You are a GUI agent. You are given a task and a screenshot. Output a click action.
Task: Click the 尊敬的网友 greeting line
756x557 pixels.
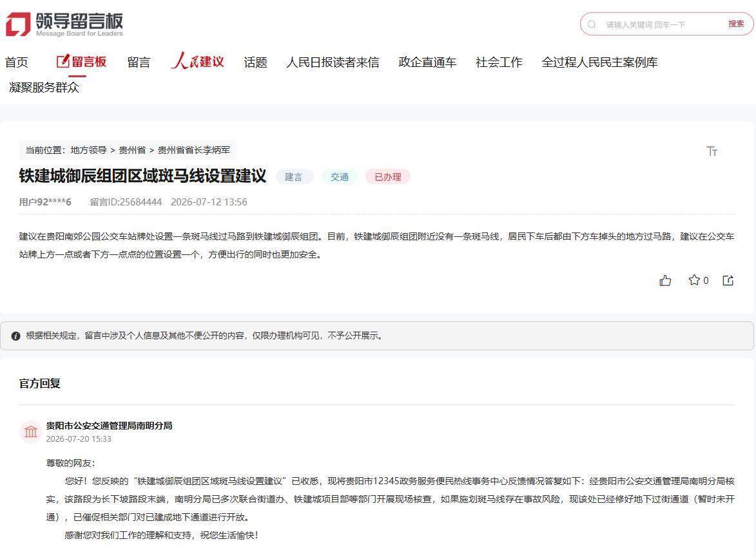71,463
